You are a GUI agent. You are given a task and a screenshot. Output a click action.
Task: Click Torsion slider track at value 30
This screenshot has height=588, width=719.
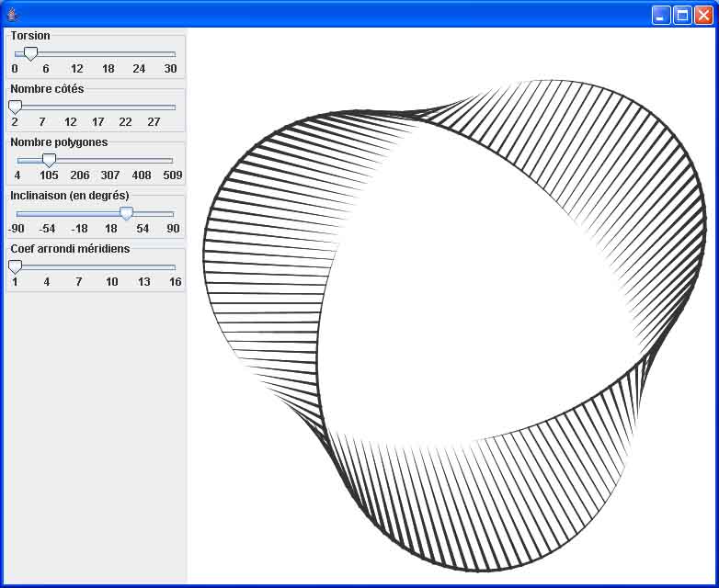[x=172, y=54]
